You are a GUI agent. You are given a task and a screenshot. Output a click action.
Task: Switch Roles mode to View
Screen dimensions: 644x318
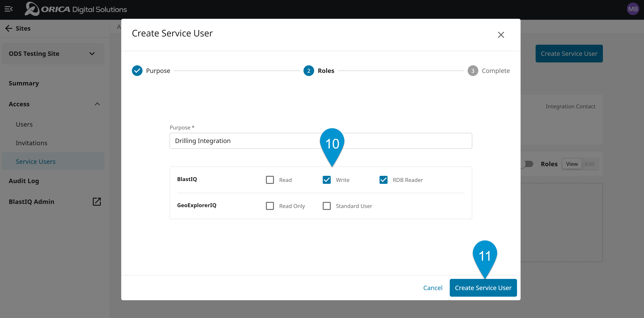tap(572, 164)
